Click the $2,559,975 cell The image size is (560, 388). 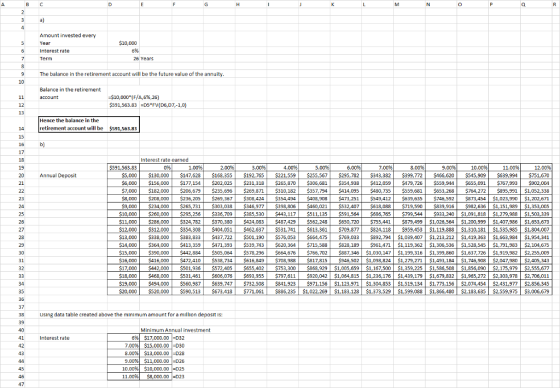(504, 291)
